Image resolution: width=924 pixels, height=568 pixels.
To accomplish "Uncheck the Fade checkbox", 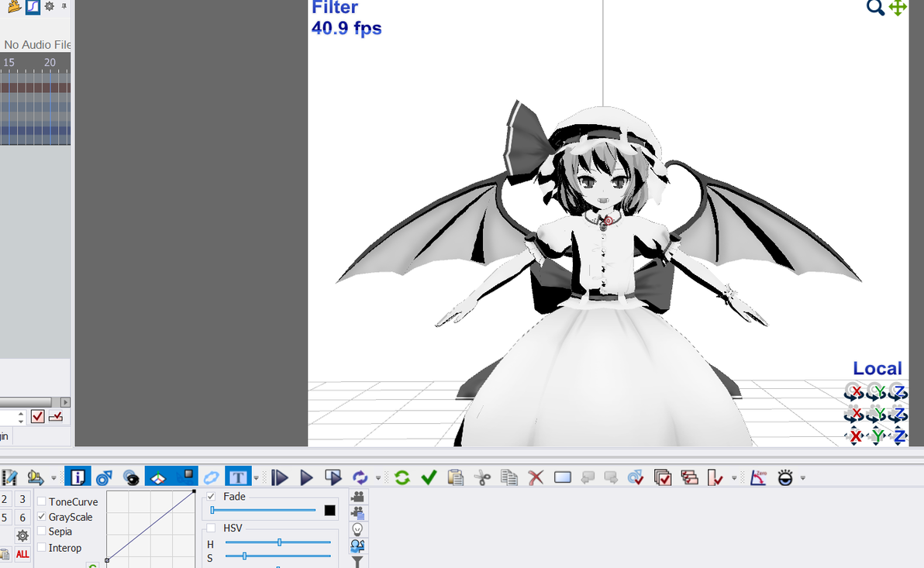I will click(211, 497).
